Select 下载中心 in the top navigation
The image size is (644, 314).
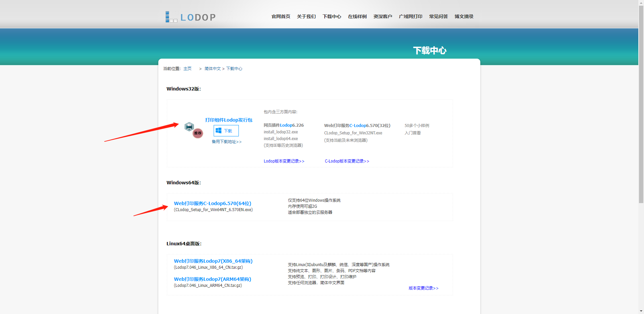click(332, 16)
